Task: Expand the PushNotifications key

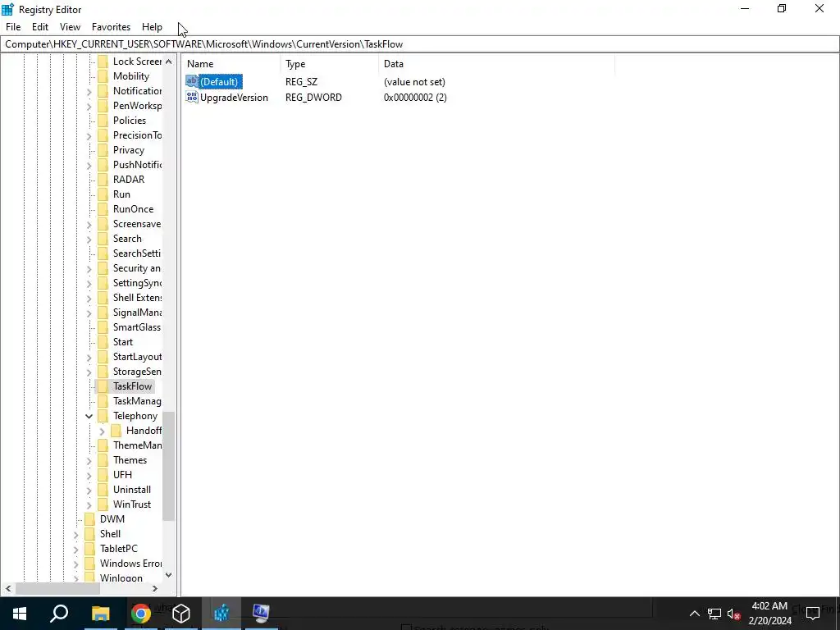Action: pos(89,166)
